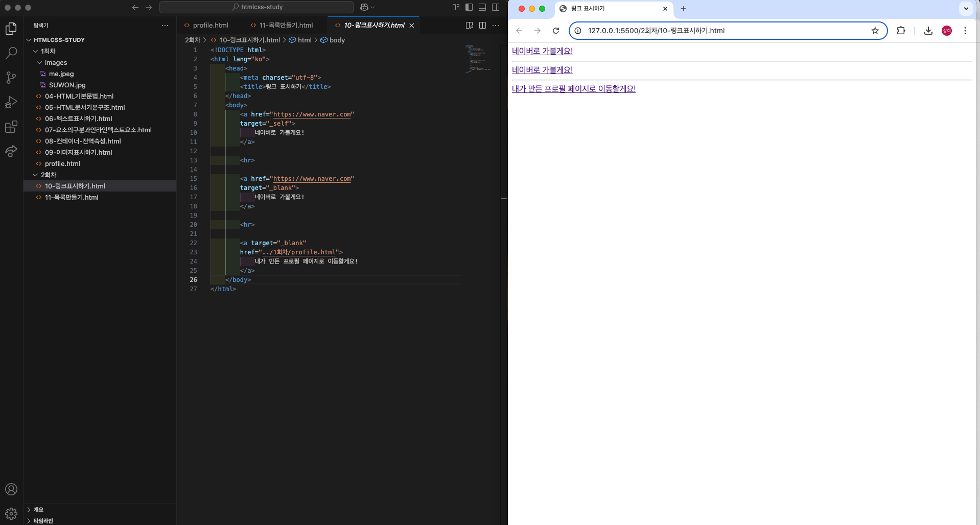Viewport: 980px width, 525px height.
Task: Open 09-이미지표시하기.html file
Action: (x=100, y=152)
